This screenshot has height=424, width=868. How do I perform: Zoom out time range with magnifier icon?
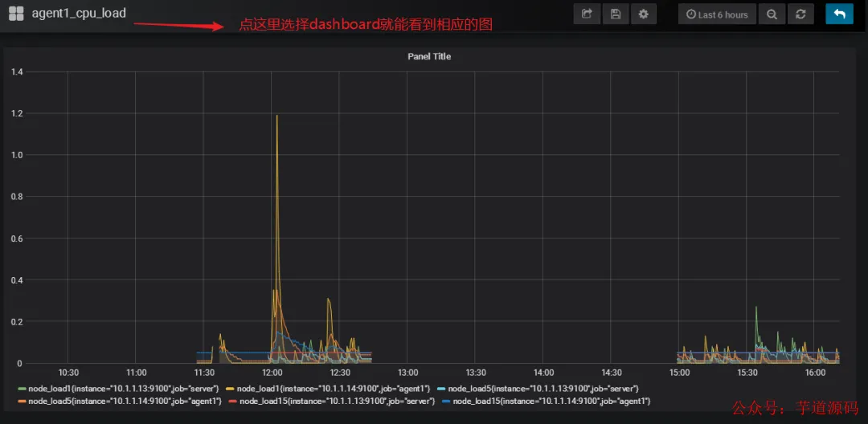(772, 14)
